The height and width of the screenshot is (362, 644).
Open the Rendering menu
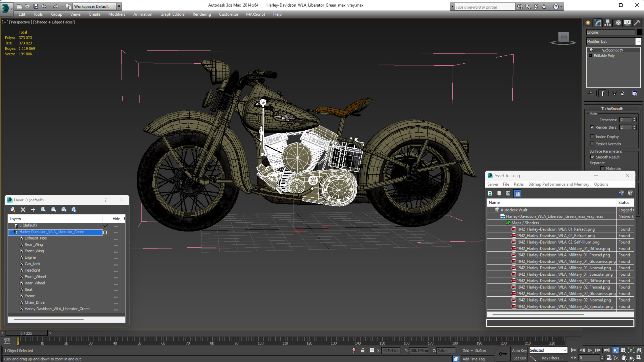pyautogui.click(x=202, y=14)
